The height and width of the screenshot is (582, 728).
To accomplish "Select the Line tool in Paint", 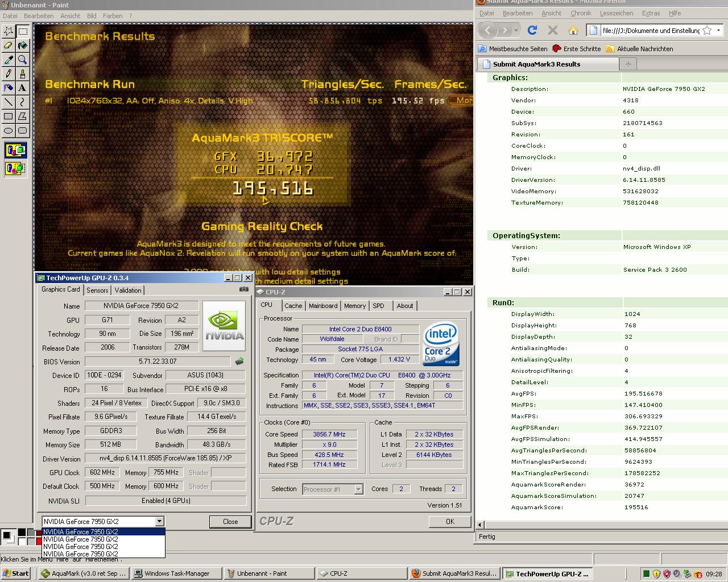I will tap(9, 102).
